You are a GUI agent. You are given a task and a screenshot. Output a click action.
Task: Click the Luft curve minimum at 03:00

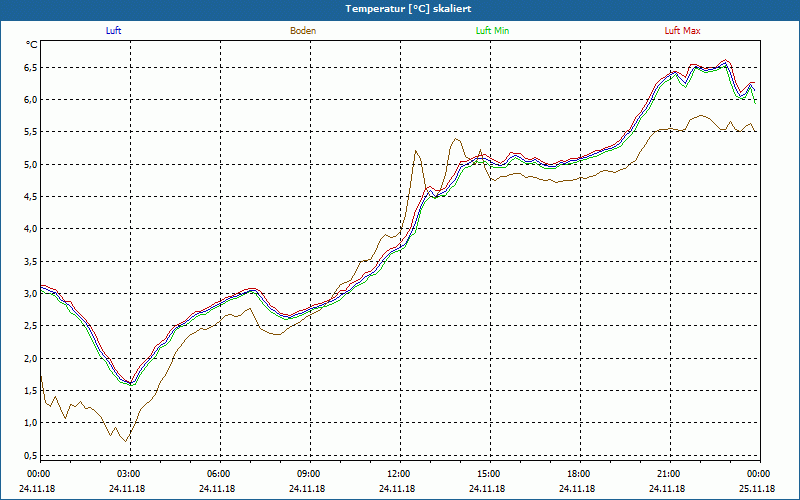(131, 383)
